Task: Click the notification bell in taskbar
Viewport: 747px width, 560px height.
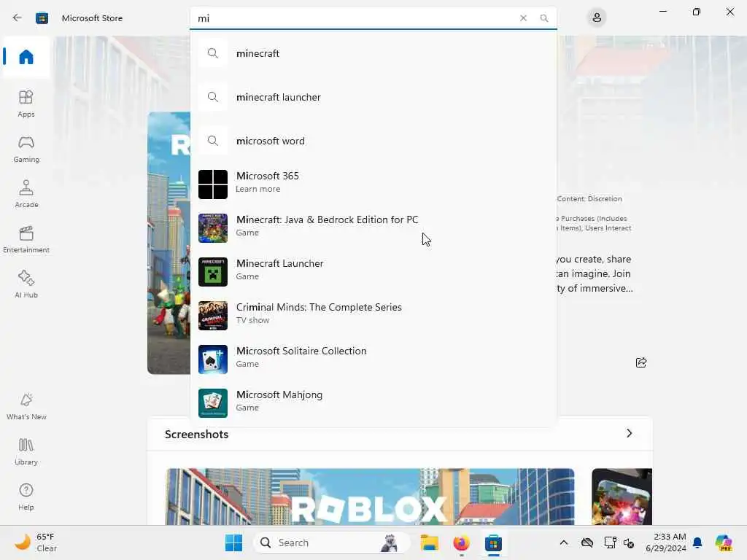Action: [x=697, y=542]
